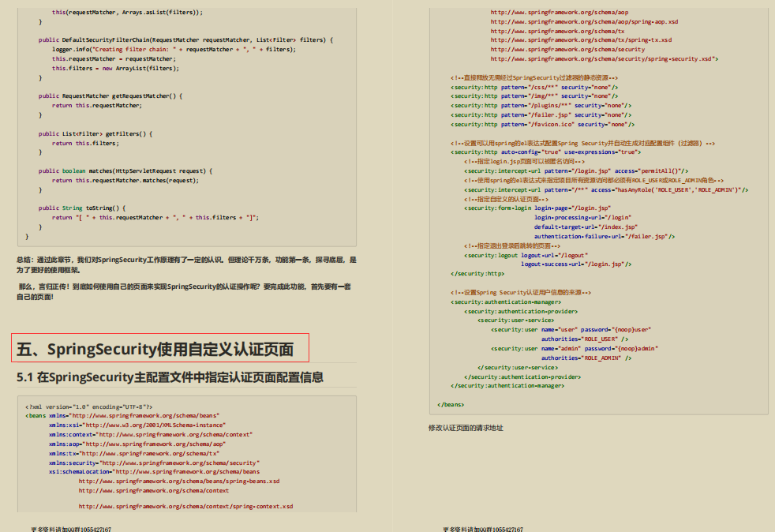Click the '<?xml version="1.0" encoding="UTF-8"?>' line
The height and width of the screenshot is (532, 775).
[89, 407]
